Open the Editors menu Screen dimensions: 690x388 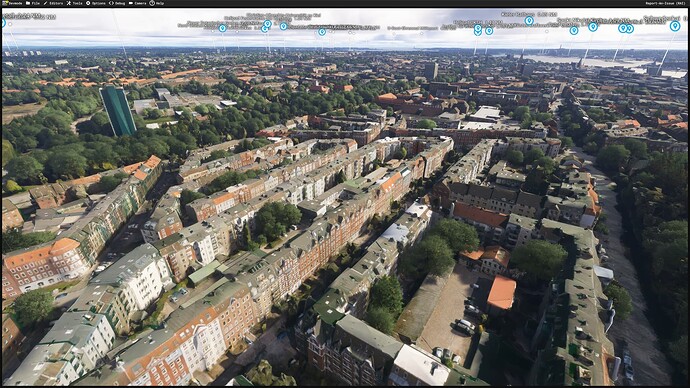pos(53,3)
